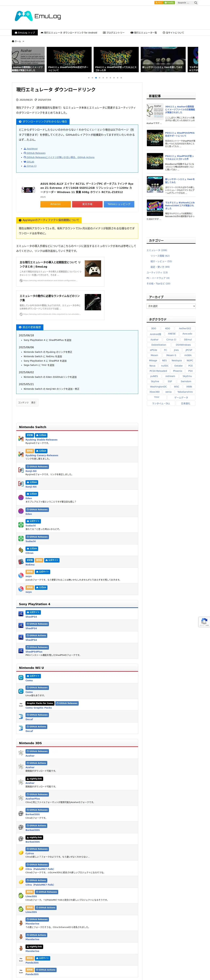This screenshot has height=980, width=210.
Task: Click the DS4Windows tag
Action: point(183,345)
